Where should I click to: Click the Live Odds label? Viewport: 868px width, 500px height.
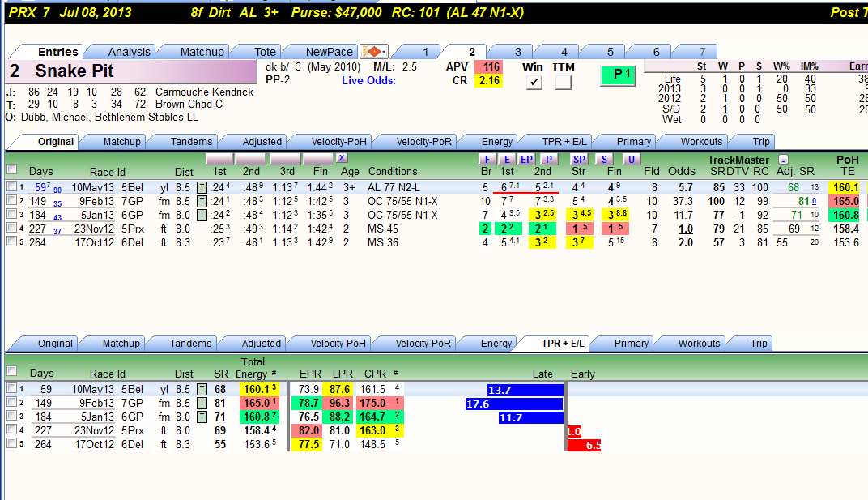(x=368, y=80)
